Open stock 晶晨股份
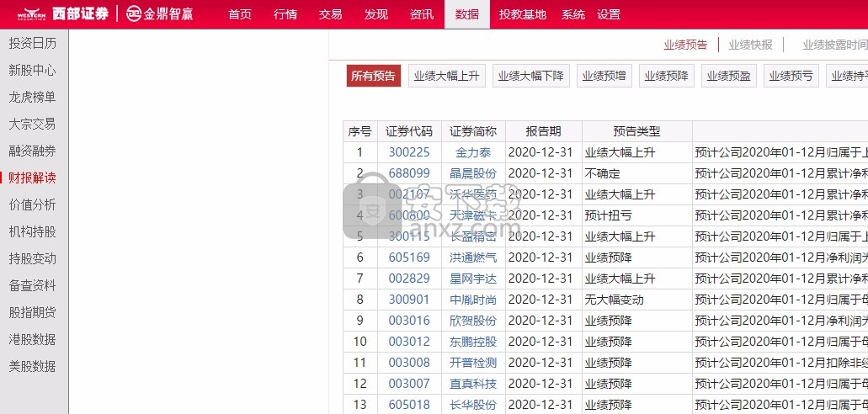 [473, 173]
